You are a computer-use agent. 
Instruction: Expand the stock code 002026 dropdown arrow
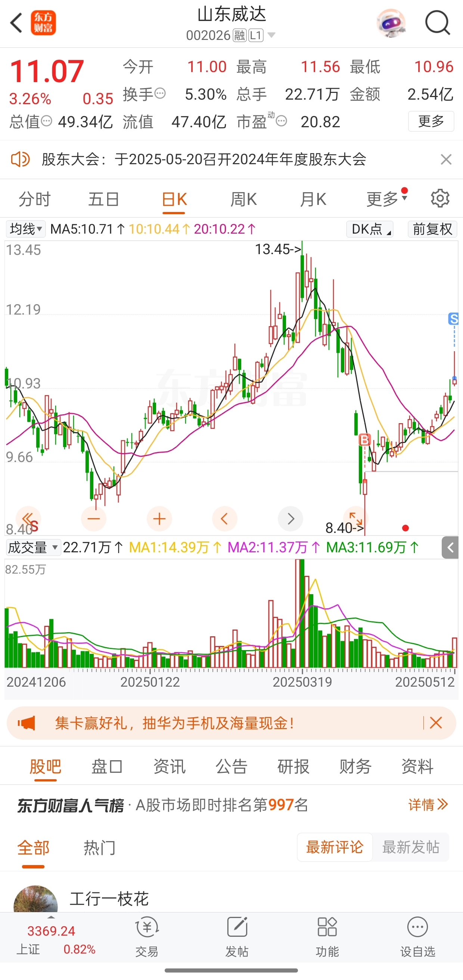[271, 35]
